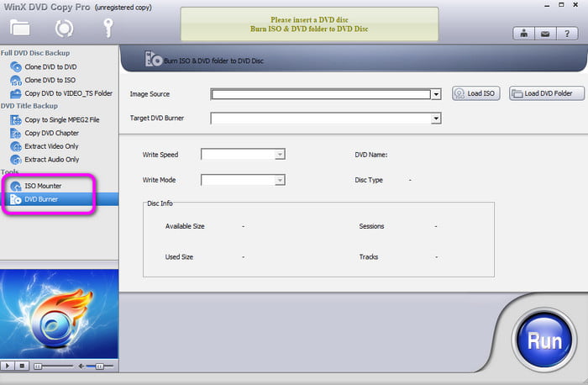Click the big blue Run button
The width and height of the screenshot is (588, 385).
coord(544,340)
